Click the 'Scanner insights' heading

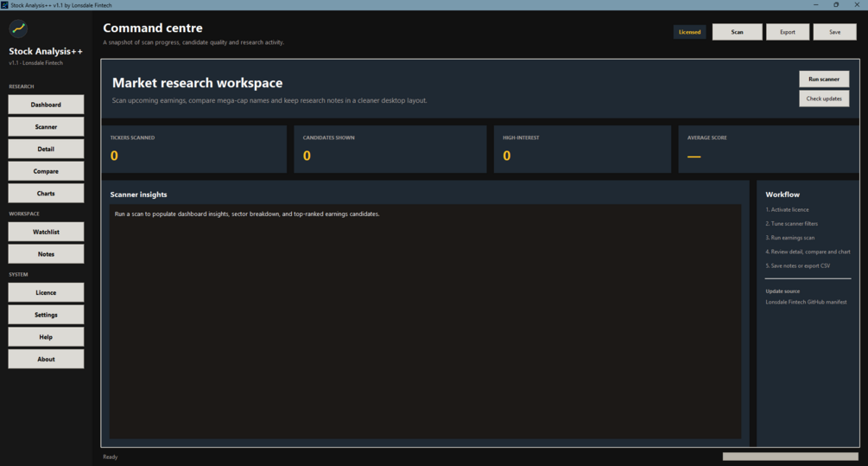pyautogui.click(x=138, y=195)
